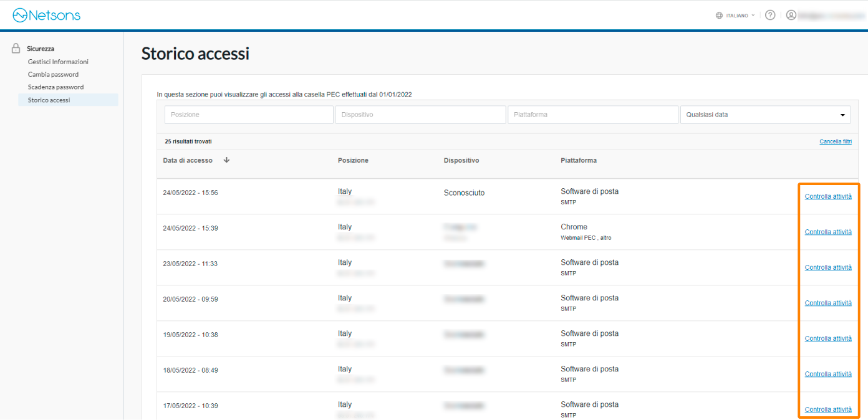Open the ITALIANO language dropdown
The height and width of the screenshot is (420, 868).
click(x=740, y=16)
